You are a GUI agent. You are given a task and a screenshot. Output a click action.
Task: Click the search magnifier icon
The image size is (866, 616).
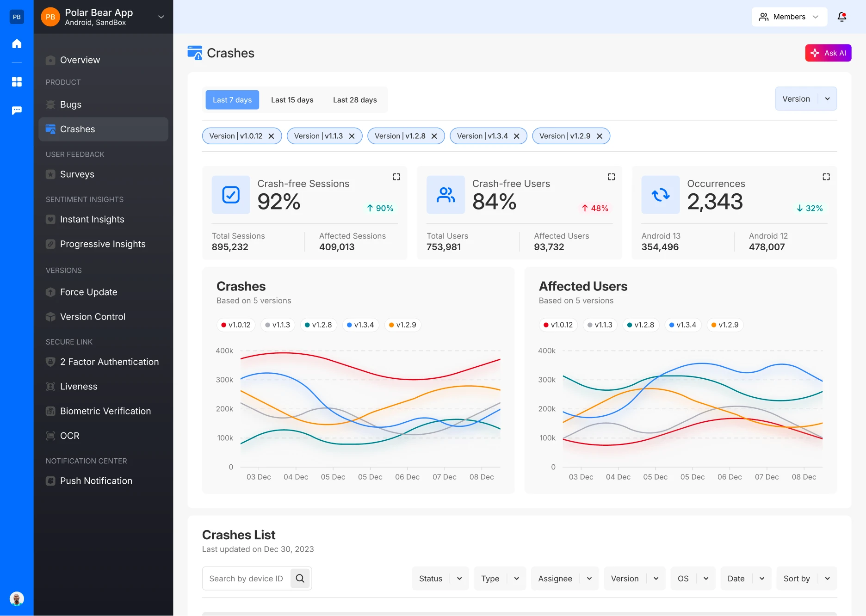(300, 579)
